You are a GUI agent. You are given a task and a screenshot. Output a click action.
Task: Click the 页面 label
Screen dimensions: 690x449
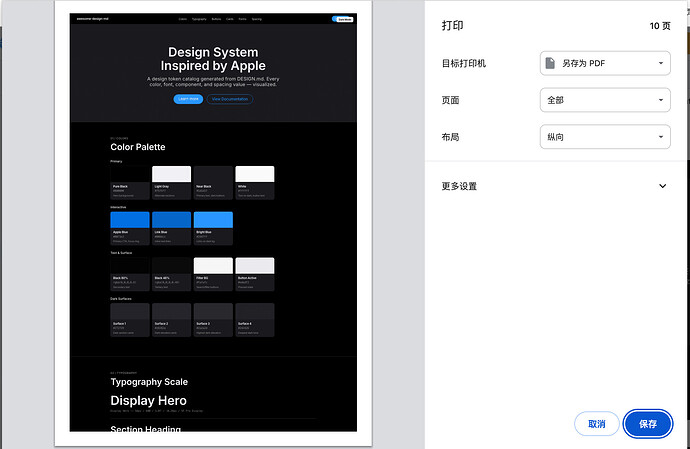[x=451, y=100]
